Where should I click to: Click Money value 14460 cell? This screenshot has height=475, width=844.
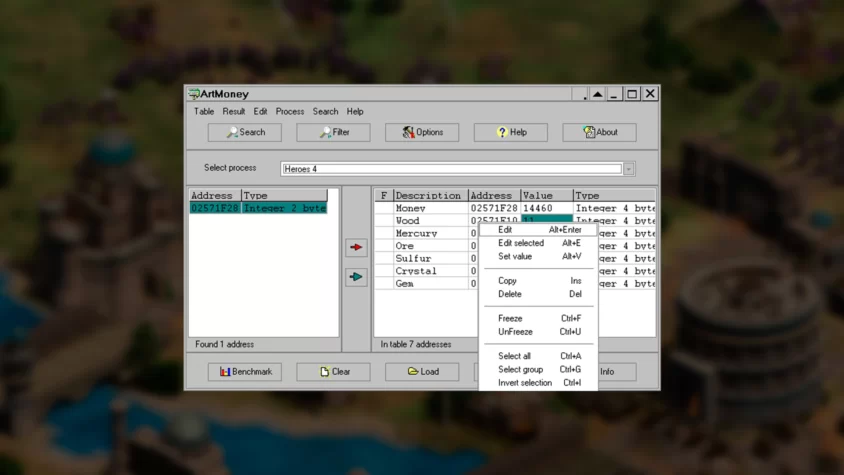(x=547, y=208)
